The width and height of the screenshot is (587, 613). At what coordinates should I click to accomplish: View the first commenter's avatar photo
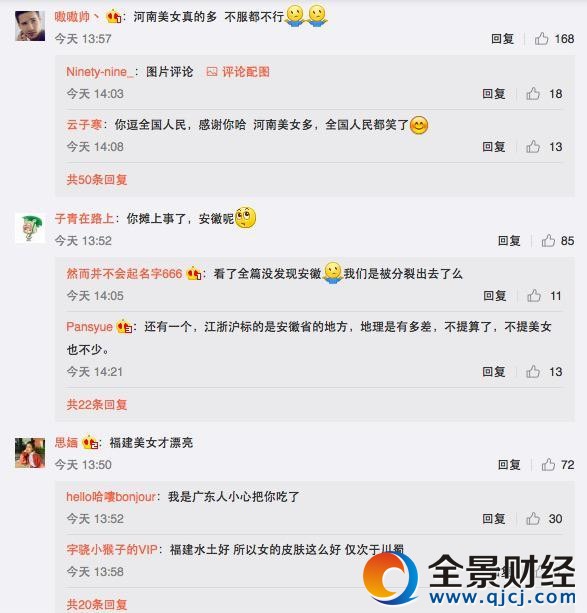(x=30, y=26)
